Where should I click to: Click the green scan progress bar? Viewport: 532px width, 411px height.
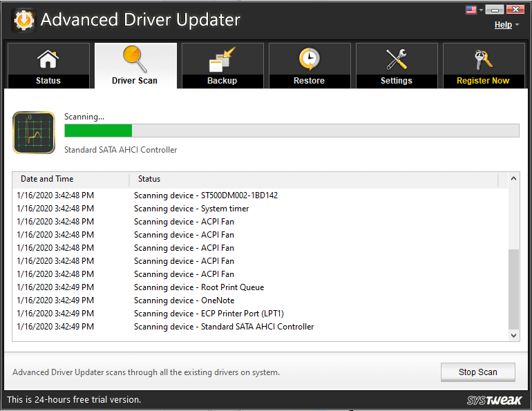coord(292,131)
